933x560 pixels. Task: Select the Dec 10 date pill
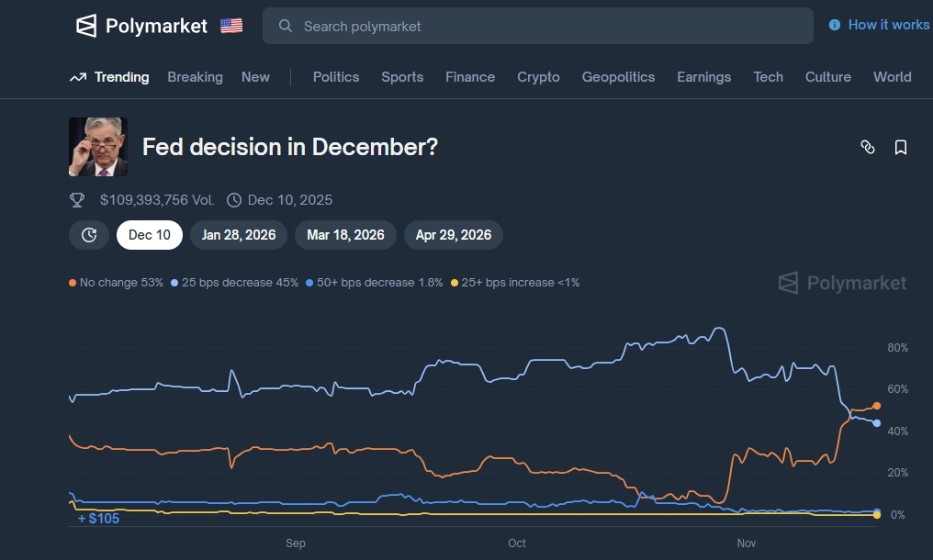pyautogui.click(x=150, y=235)
